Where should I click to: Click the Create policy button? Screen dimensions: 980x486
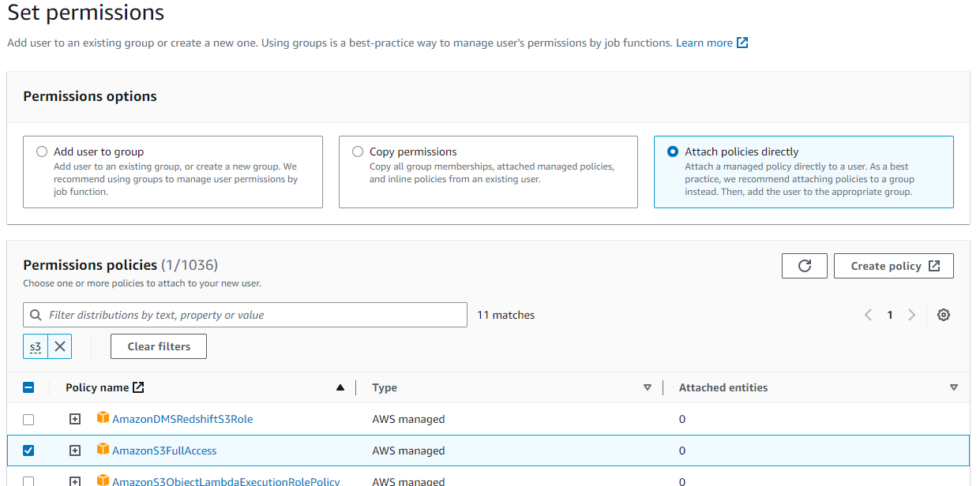pyautogui.click(x=894, y=266)
